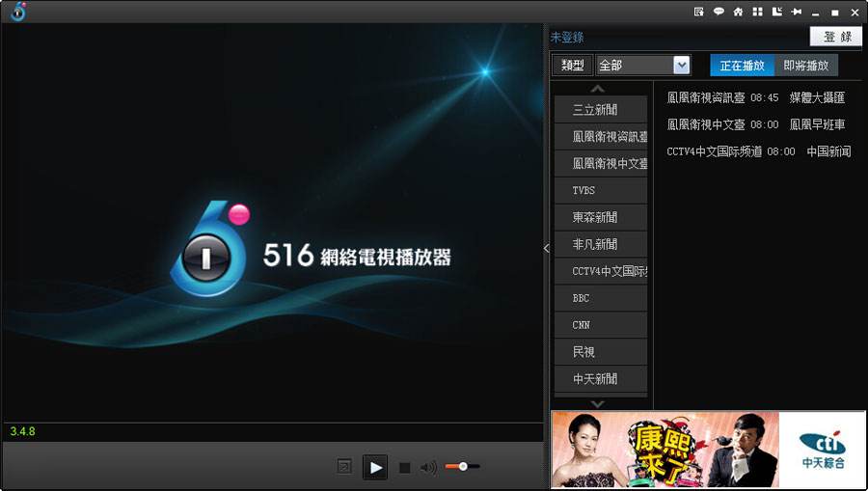868x491 pixels.
Task: Click CCTV4中文国际频道 in the now-playing list
Action: click(x=714, y=151)
